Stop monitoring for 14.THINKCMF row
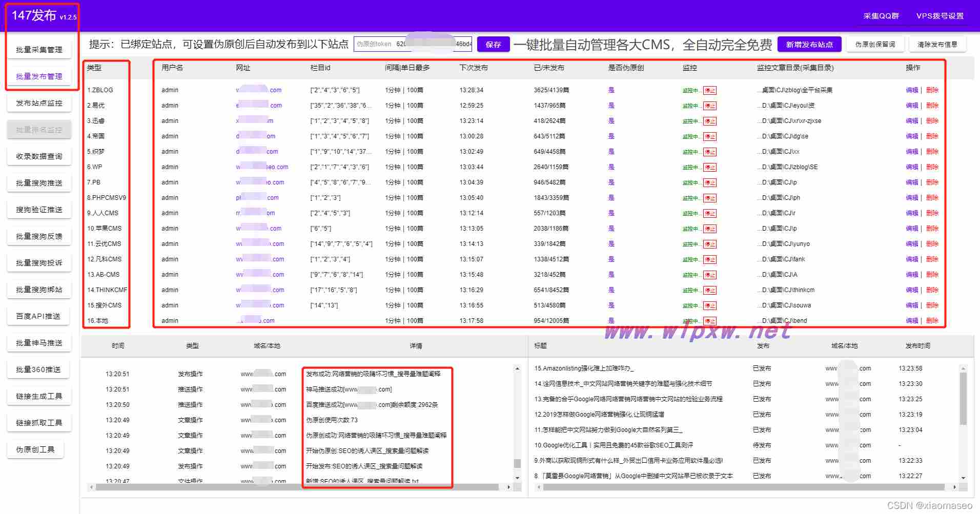Viewport: 980px width, 514px height. point(710,290)
